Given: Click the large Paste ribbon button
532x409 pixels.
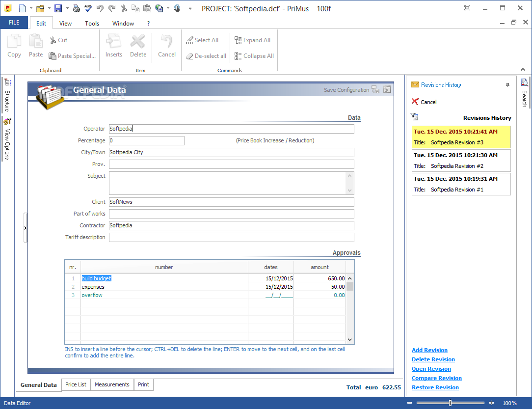Looking at the screenshot, I should pos(36,46).
